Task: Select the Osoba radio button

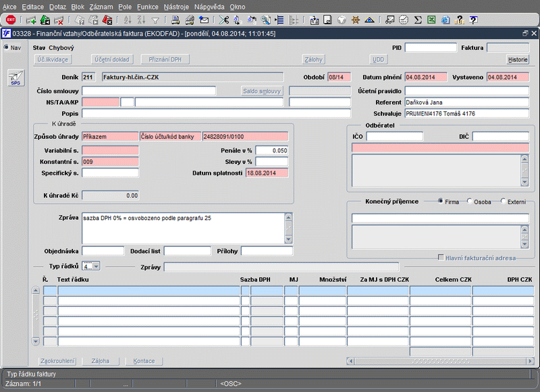Action: point(470,201)
